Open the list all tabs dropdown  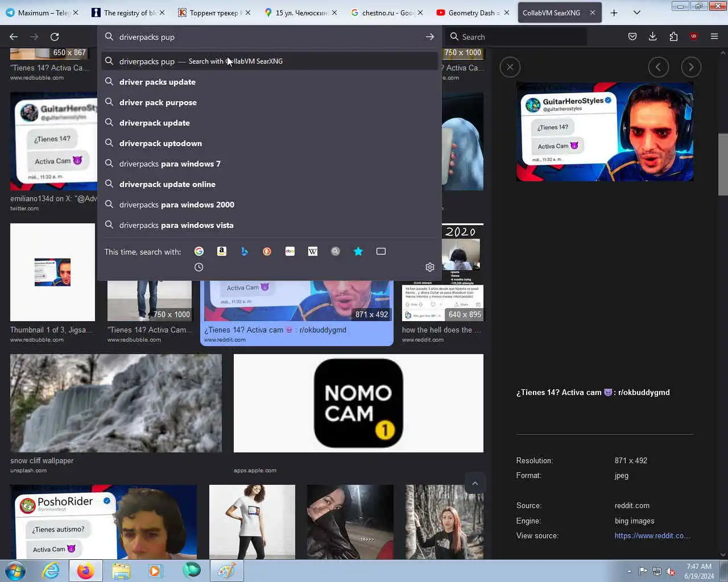(637, 13)
